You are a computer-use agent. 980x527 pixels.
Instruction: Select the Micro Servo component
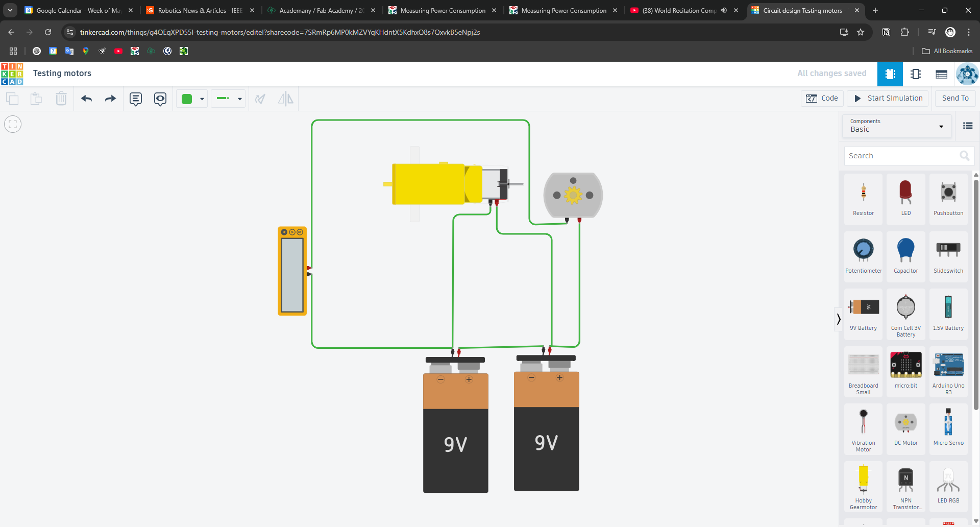tap(948, 429)
